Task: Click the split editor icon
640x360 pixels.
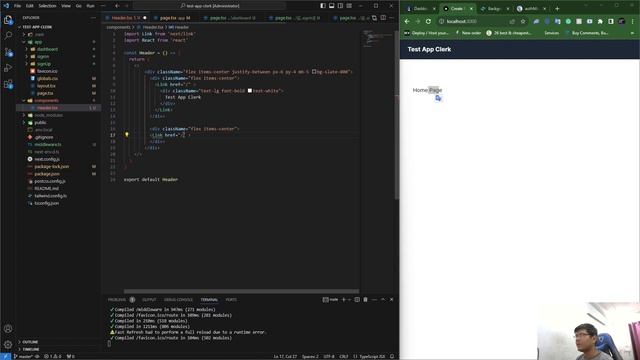Action: pos(383,18)
